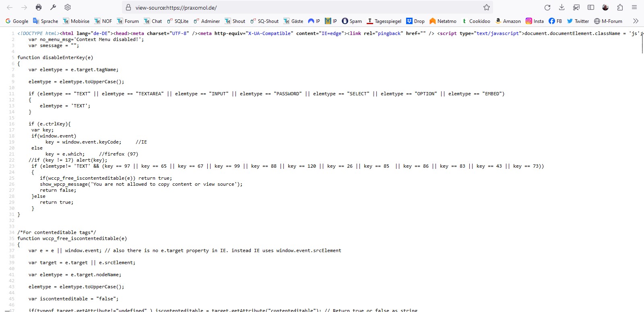Open the profile avatar menu
644x312 pixels.
coord(605,7)
